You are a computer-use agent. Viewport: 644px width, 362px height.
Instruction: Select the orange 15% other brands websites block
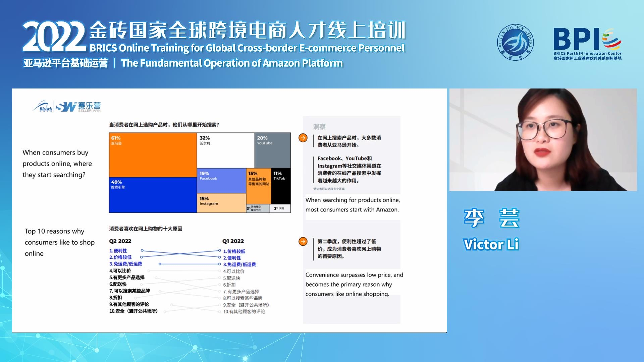click(x=259, y=186)
